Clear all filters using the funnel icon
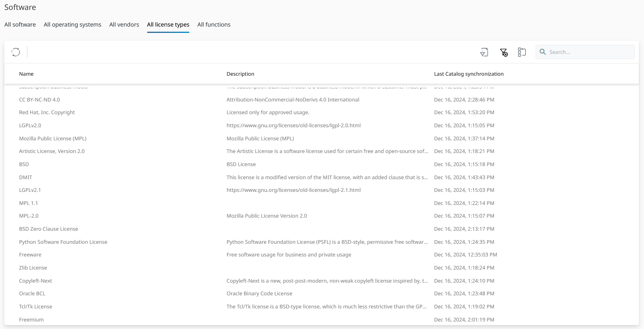 504,52
